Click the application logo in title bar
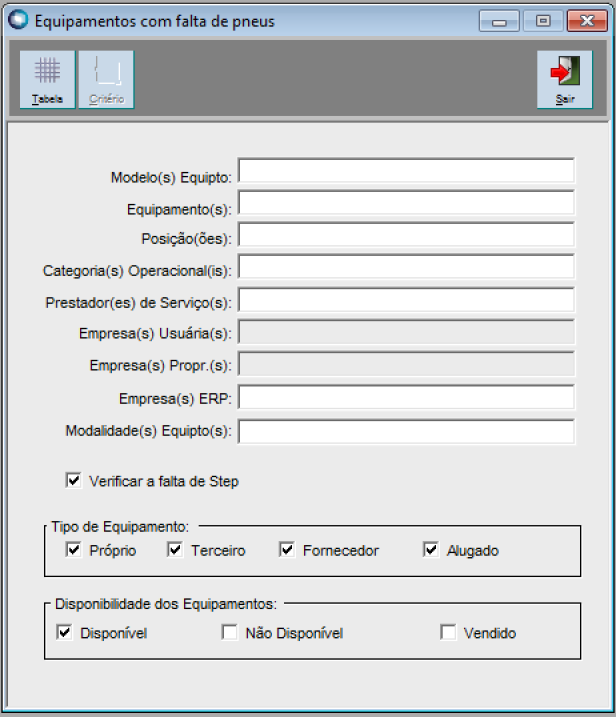This screenshot has width=616, height=717. (18, 20)
